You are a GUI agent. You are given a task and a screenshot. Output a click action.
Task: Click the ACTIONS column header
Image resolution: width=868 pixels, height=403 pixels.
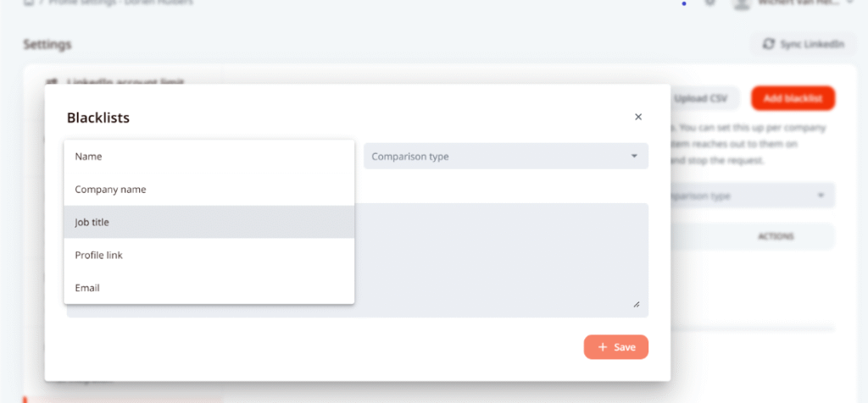click(776, 236)
